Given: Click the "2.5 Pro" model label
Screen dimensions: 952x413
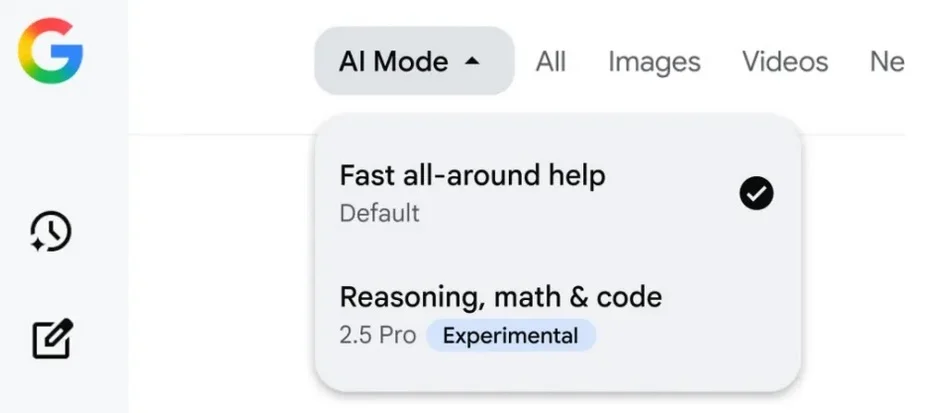Looking at the screenshot, I should tap(377, 335).
